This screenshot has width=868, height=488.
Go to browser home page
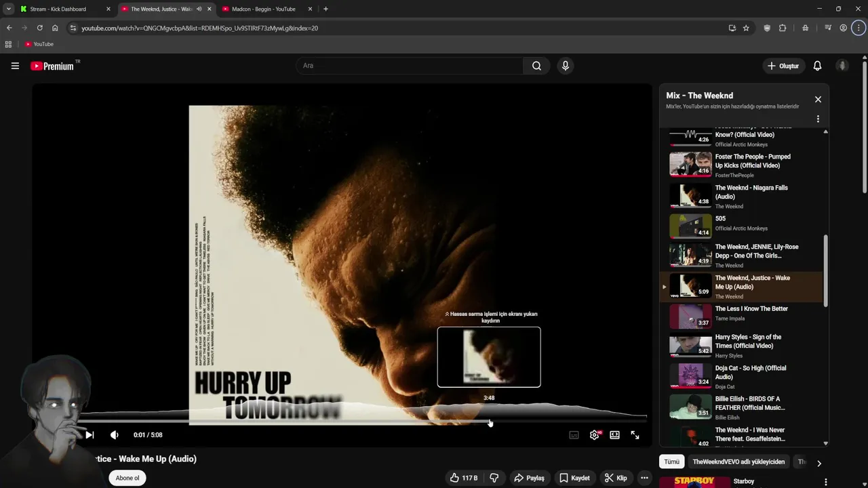click(55, 28)
